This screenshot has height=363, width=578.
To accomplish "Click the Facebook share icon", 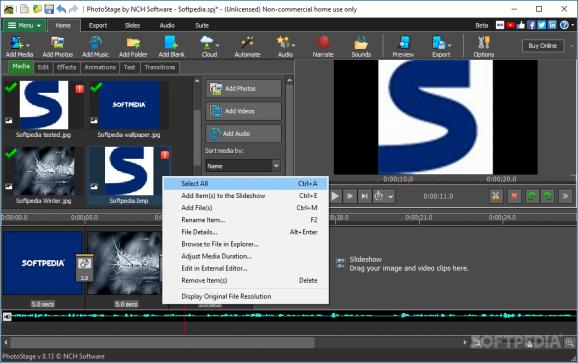I will 531,25.
